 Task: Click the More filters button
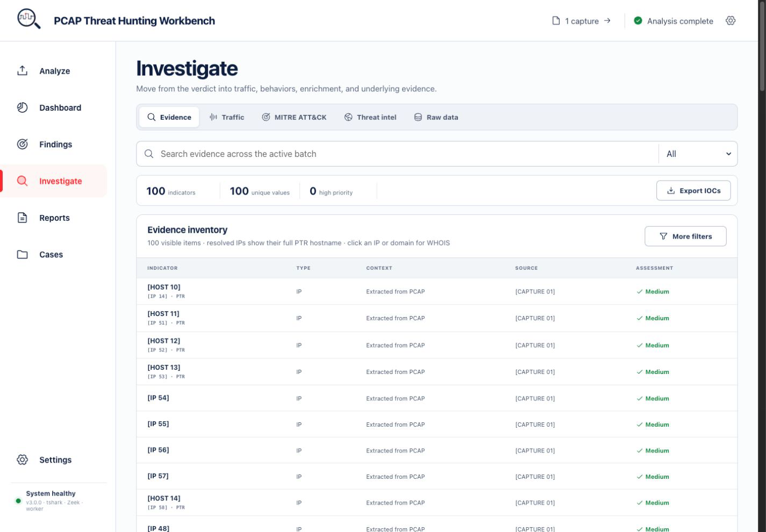tap(685, 236)
